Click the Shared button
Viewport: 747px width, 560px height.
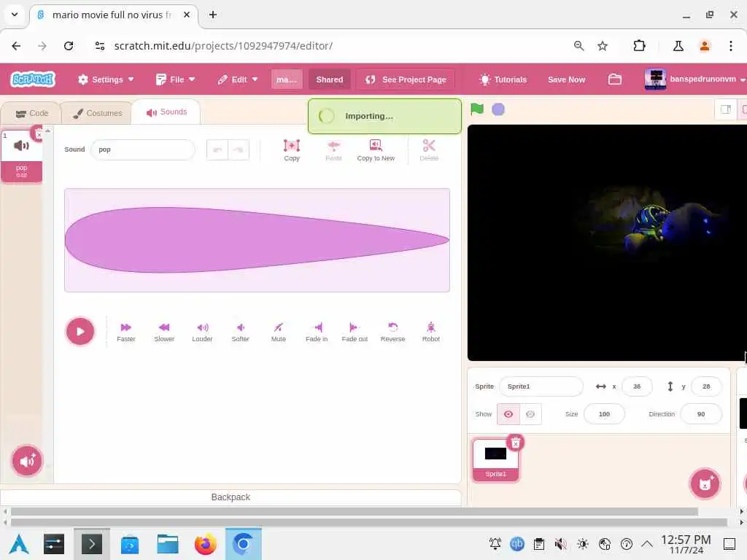click(x=329, y=79)
